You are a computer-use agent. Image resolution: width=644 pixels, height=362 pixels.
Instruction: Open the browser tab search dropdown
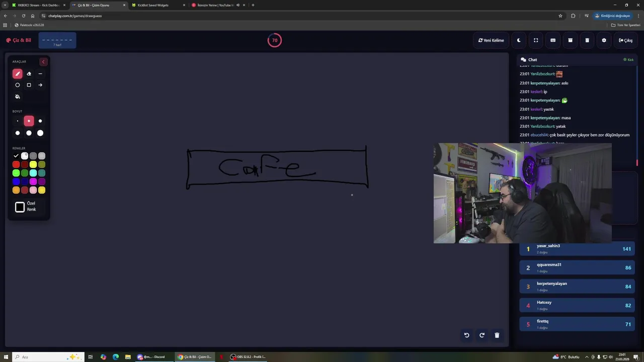tap(5, 5)
